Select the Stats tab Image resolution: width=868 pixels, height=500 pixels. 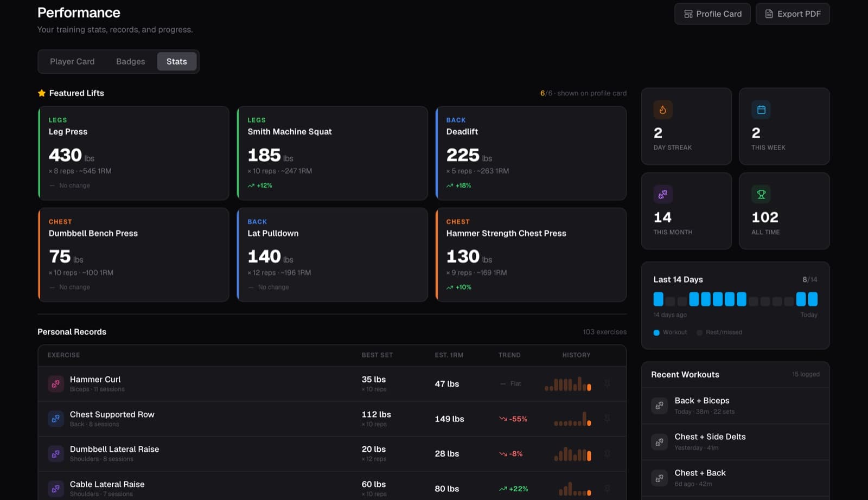[x=177, y=61]
